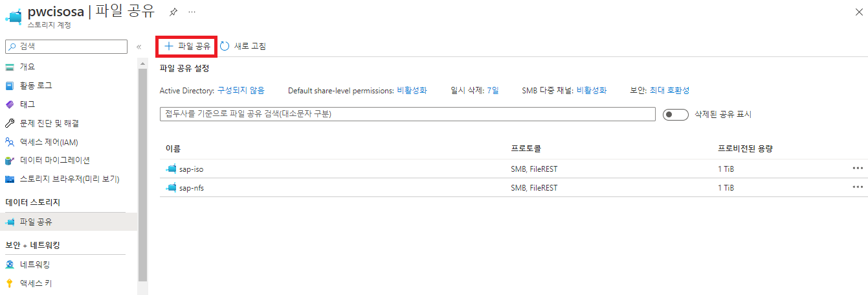The height and width of the screenshot is (295, 868).
Task: Toggle 삭제된 공유 표시 switch
Action: (676, 114)
